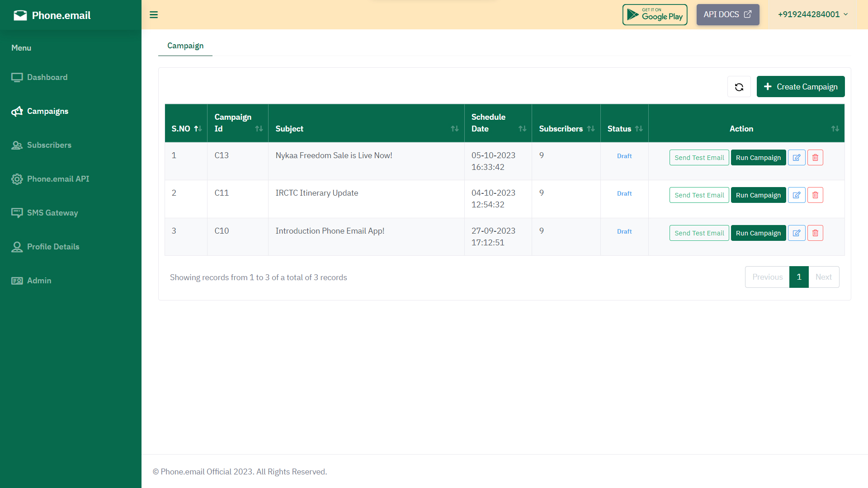Send Test Email for Nykaa campaign
868x488 pixels.
(699, 158)
